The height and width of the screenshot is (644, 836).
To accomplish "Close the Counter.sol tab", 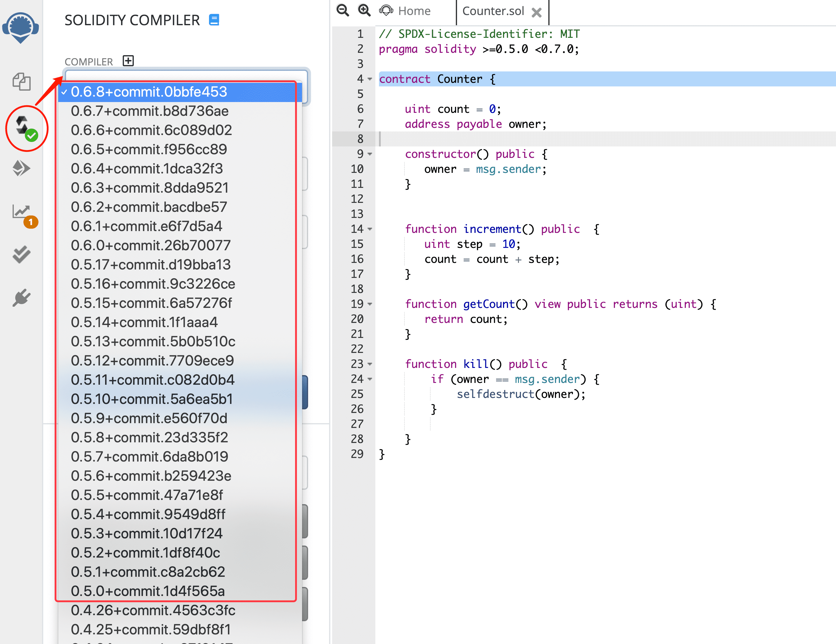I will point(537,12).
